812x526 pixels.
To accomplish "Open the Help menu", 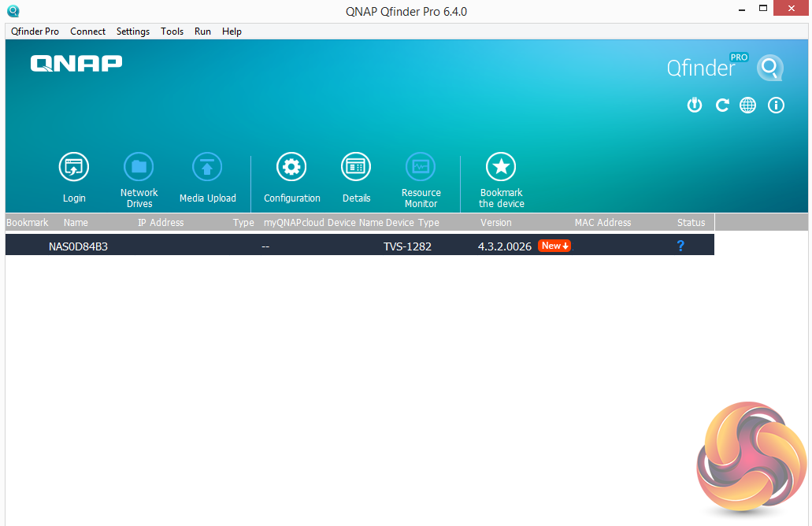I will click(x=232, y=31).
